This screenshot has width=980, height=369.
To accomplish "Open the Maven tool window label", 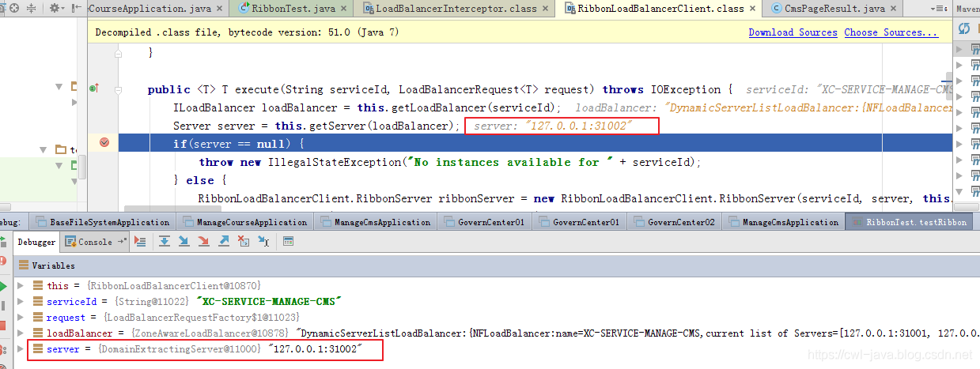I will tap(967, 9).
